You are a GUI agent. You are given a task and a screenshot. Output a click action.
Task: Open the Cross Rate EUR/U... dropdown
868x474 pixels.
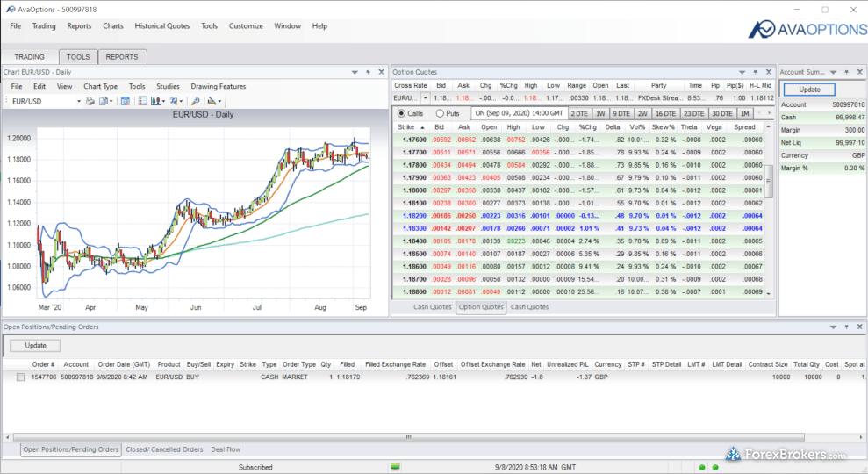pos(425,98)
